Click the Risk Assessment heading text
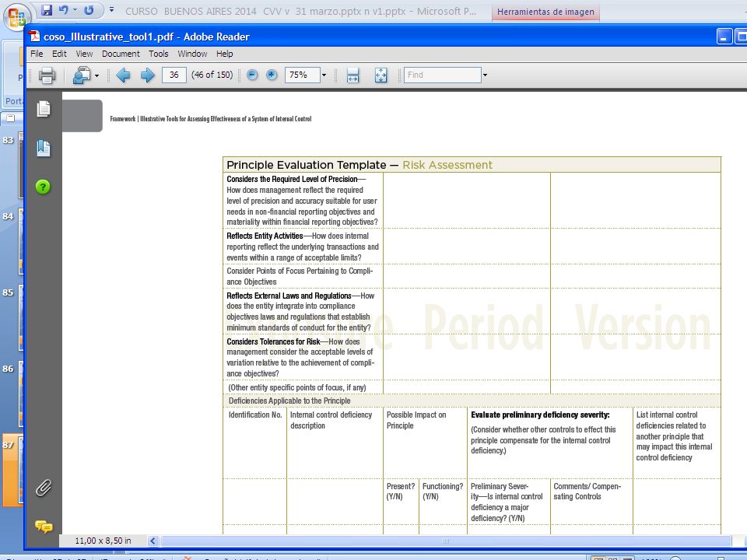Image resolution: width=747 pixels, height=560 pixels. (447, 165)
